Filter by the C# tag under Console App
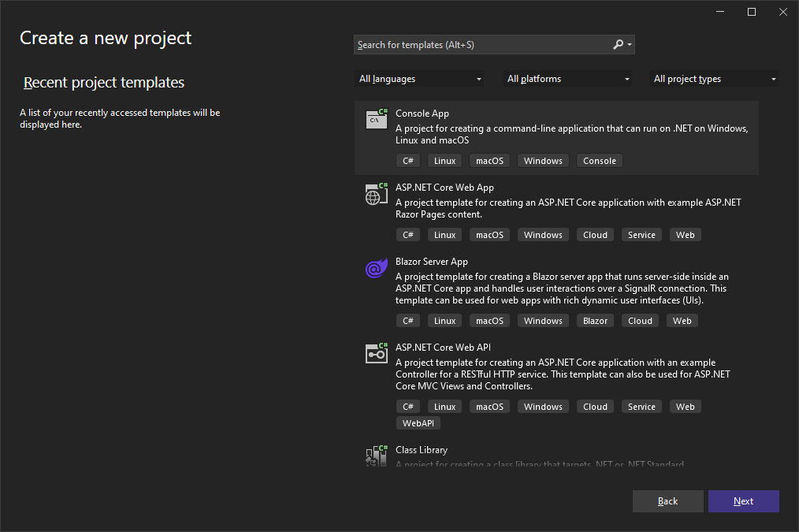 (407, 160)
